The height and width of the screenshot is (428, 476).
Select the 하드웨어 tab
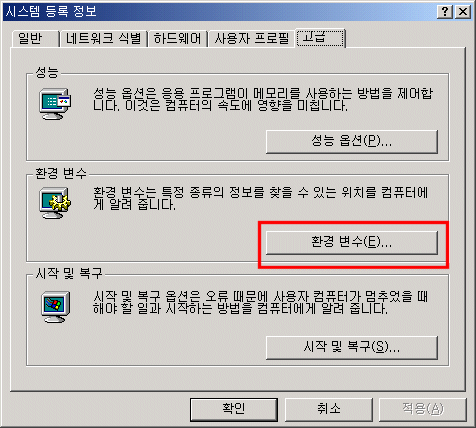coord(178,38)
